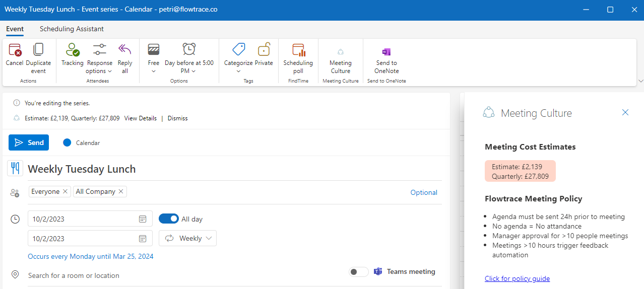The width and height of the screenshot is (644, 289).
Task: Click the Duplicate event icon
Action: point(38,50)
